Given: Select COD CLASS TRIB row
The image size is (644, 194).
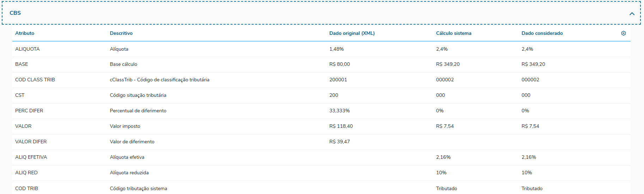Looking at the screenshot, I should click(x=35, y=80).
